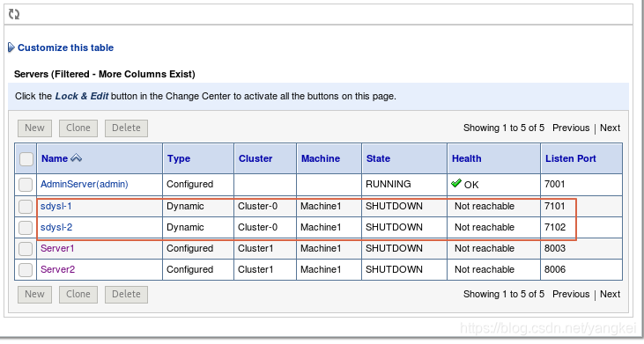Sort by the State column header

click(x=378, y=158)
